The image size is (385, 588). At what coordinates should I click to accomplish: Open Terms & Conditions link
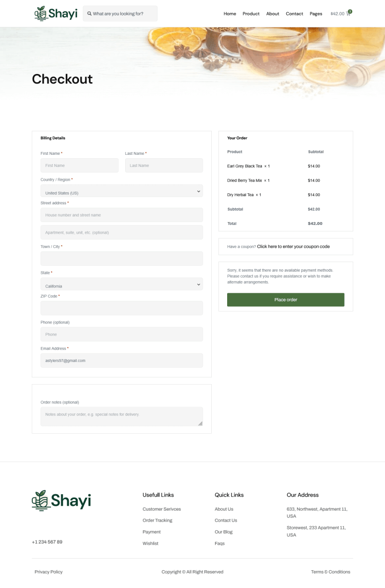pyautogui.click(x=331, y=572)
